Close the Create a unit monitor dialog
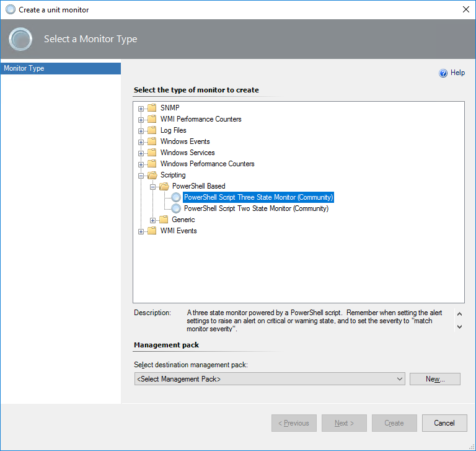Viewport: 476px width, 451px height. [x=466, y=9]
